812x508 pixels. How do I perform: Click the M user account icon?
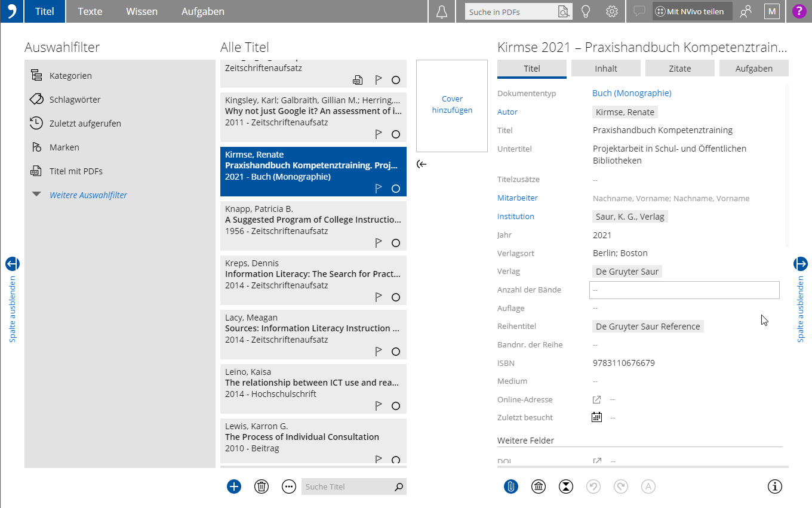click(x=772, y=11)
